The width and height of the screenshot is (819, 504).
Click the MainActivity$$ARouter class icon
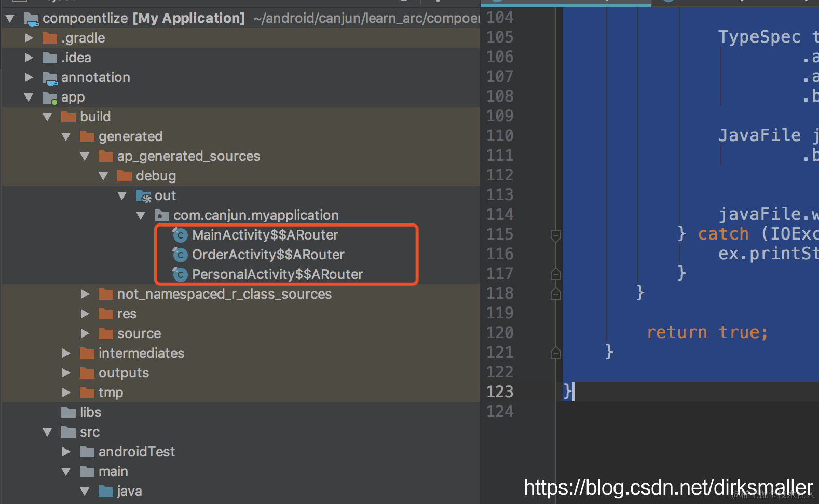click(x=180, y=235)
